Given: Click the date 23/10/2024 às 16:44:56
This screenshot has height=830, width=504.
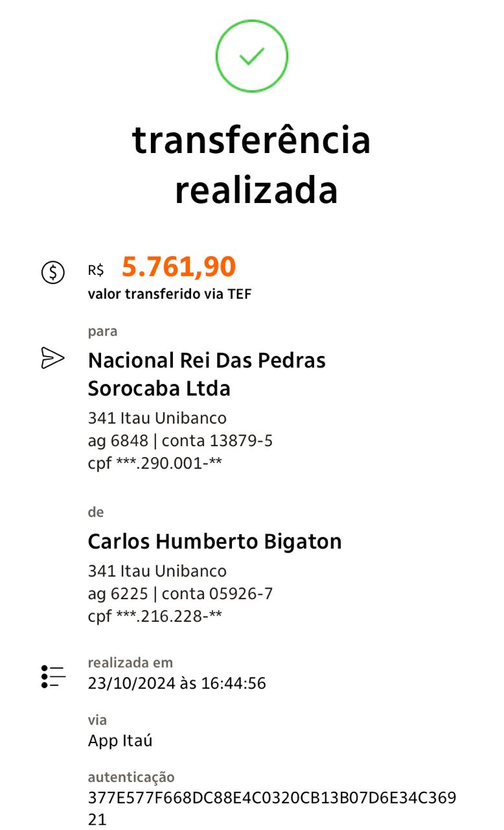Looking at the screenshot, I should 177,683.
